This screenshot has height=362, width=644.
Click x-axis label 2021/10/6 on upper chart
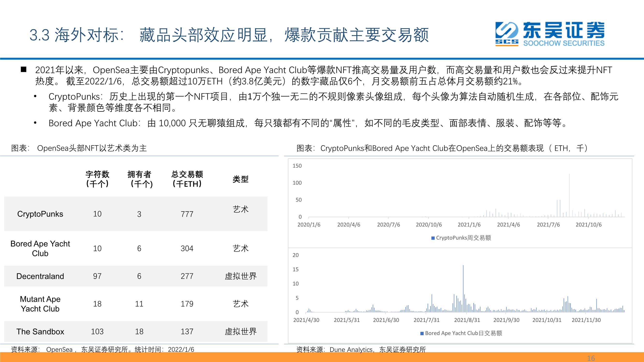588,225
